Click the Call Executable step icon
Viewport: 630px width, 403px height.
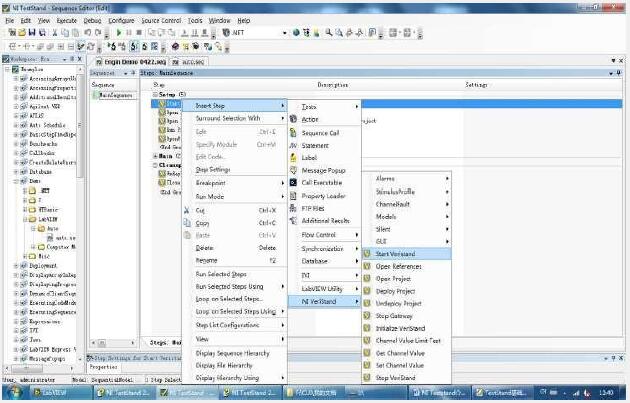[294, 183]
